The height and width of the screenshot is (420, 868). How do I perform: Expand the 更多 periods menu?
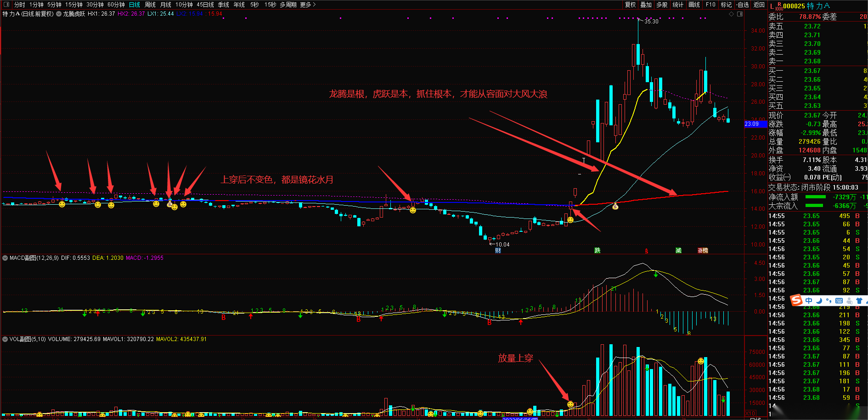(x=308, y=5)
